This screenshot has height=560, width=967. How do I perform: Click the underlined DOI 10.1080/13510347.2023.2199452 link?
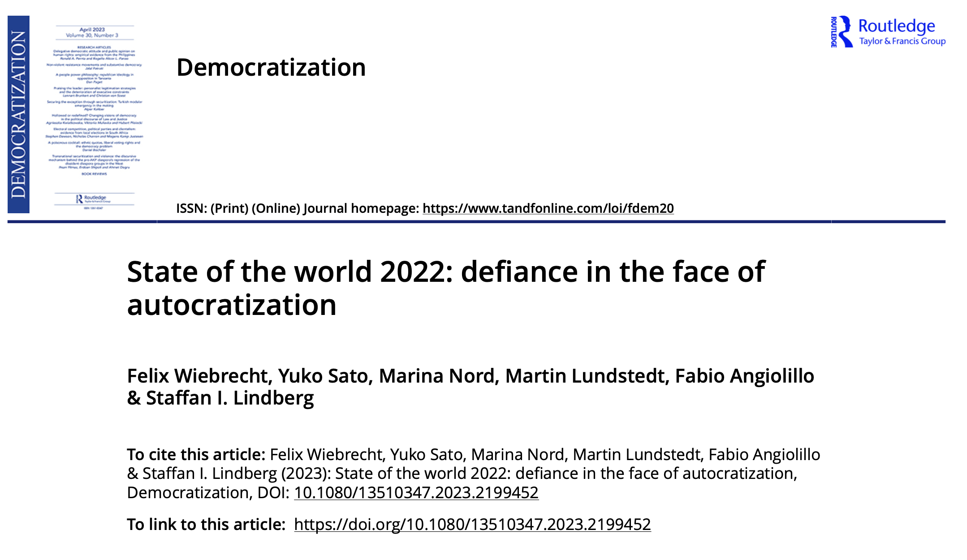416,493
